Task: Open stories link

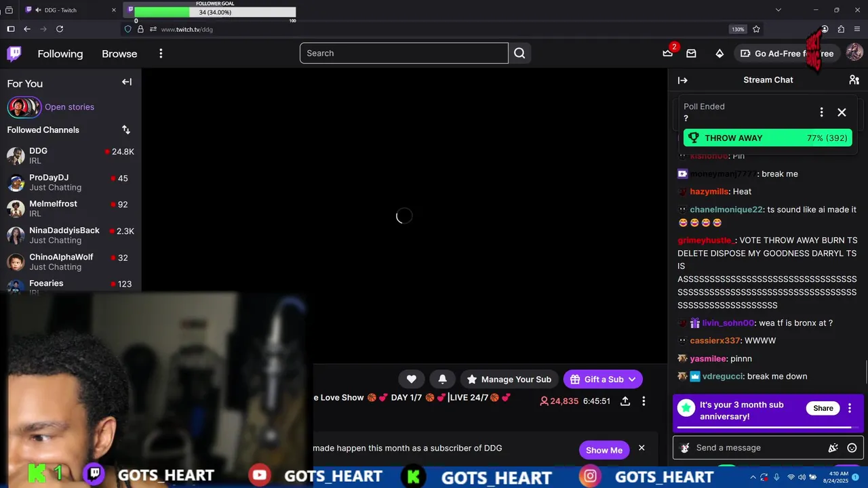Action: [x=69, y=107]
